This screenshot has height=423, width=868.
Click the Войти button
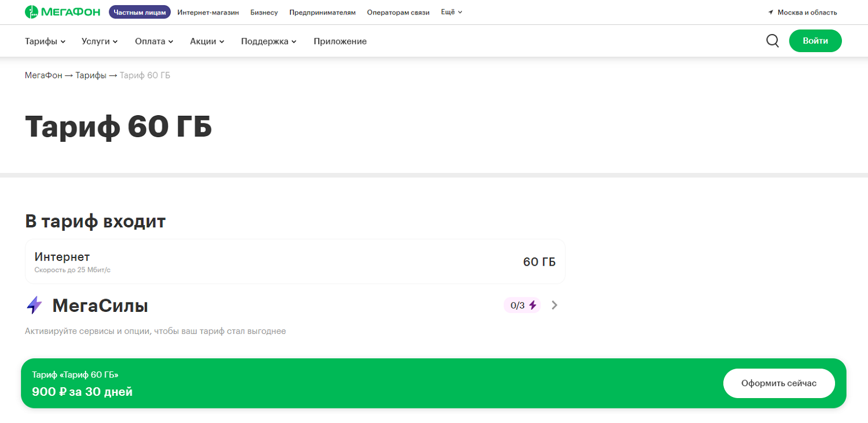click(x=815, y=41)
